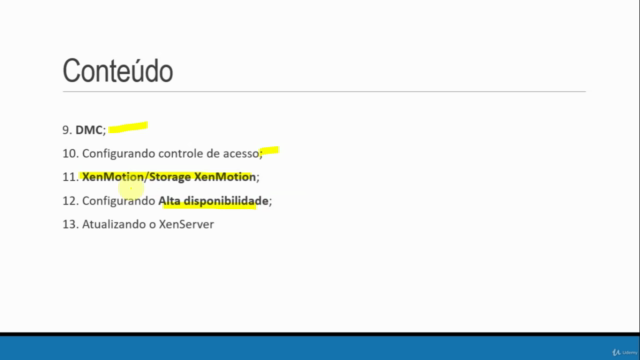Click the 'Conteúdo' slide title
This screenshot has width=640, height=360.
(x=118, y=71)
